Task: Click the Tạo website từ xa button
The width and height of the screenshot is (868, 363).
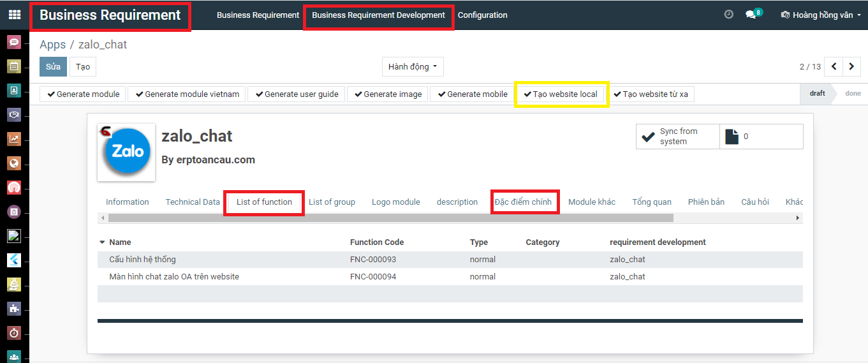Action: [650, 94]
